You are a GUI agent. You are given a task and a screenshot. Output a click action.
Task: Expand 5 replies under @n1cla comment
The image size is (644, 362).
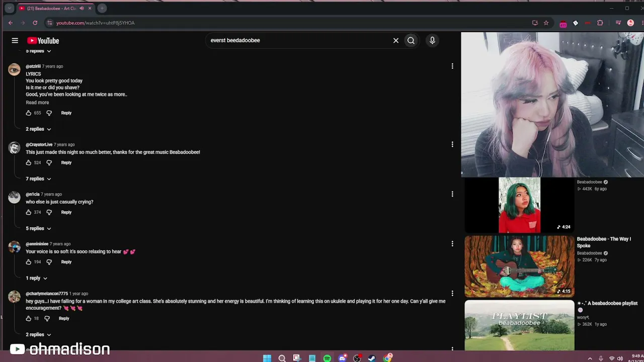[x=38, y=229]
